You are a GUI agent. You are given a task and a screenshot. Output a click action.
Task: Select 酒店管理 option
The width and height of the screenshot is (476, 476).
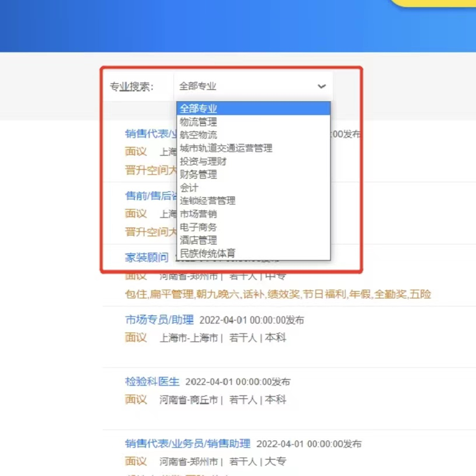click(x=199, y=240)
